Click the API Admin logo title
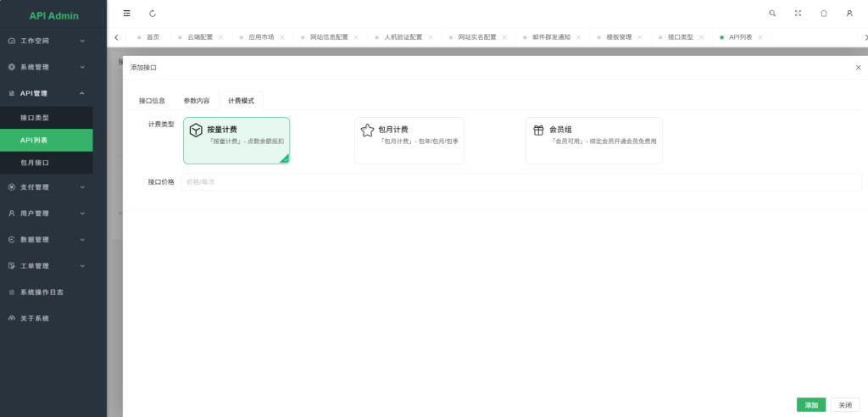 53,16
